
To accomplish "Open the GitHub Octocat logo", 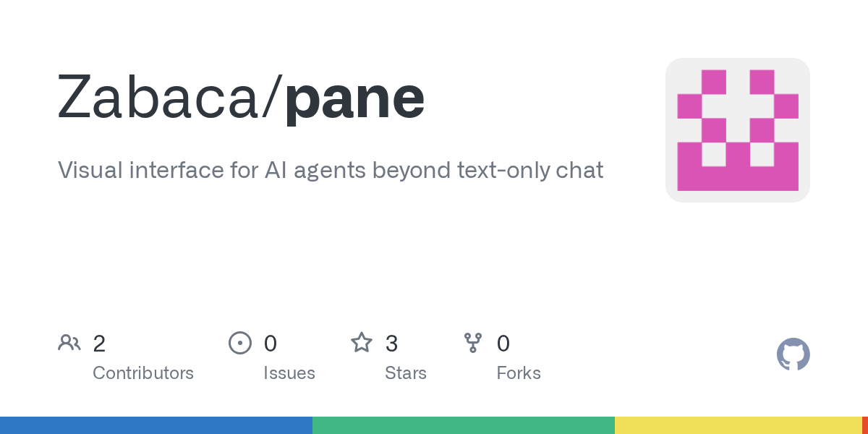I will 793,354.
